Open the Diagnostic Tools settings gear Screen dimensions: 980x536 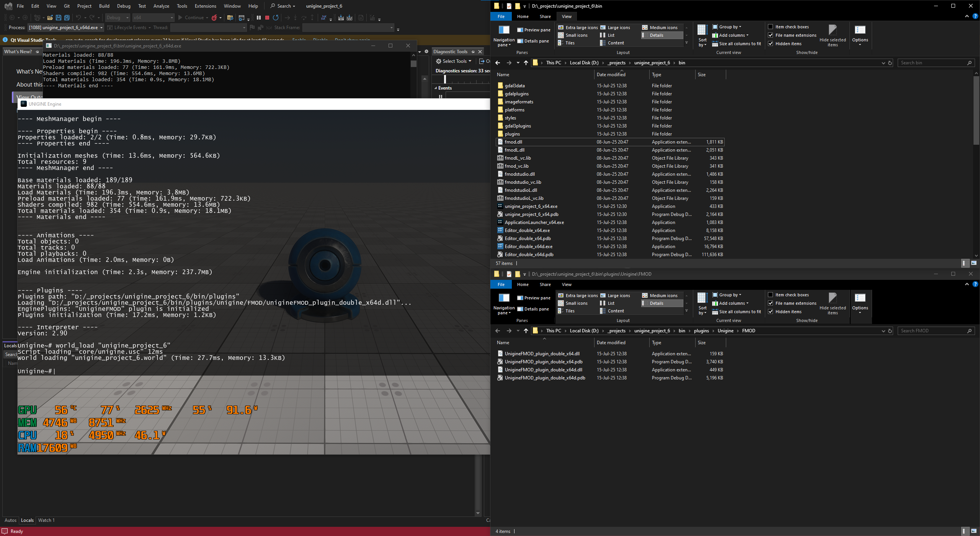click(426, 51)
